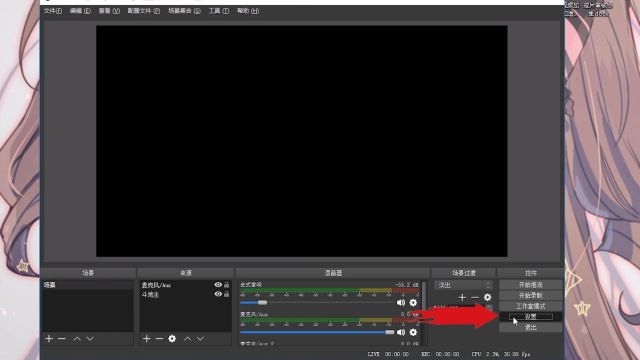Open desktop audio gear settings in mixer
The image size is (640, 360).
(413, 302)
